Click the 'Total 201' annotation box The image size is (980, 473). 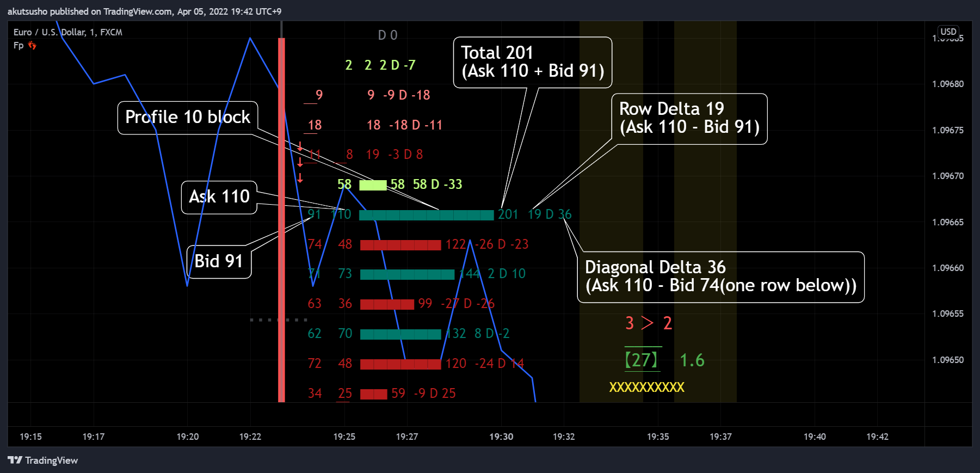(533, 62)
